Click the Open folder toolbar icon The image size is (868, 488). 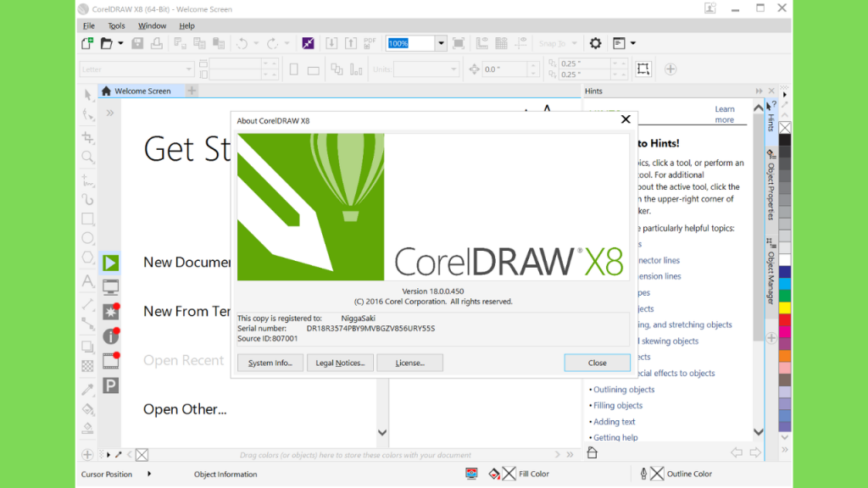(106, 43)
